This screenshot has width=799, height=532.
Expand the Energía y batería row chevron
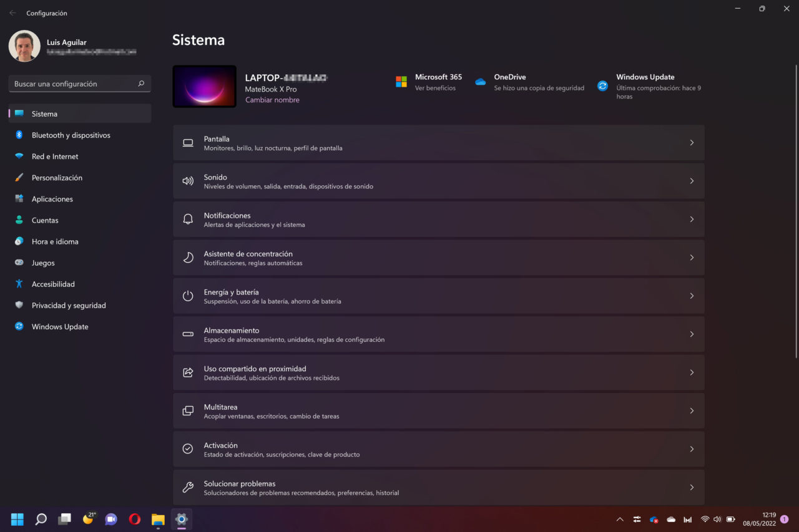point(692,296)
